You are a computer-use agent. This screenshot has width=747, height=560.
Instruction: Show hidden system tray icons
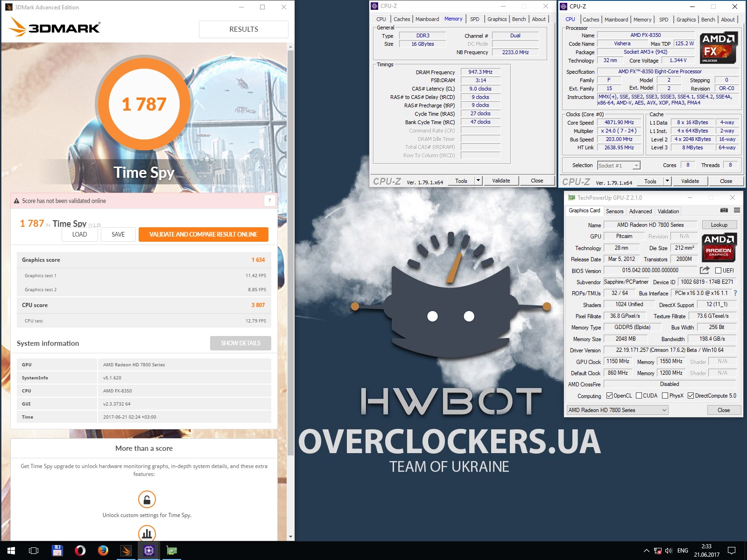click(x=646, y=551)
